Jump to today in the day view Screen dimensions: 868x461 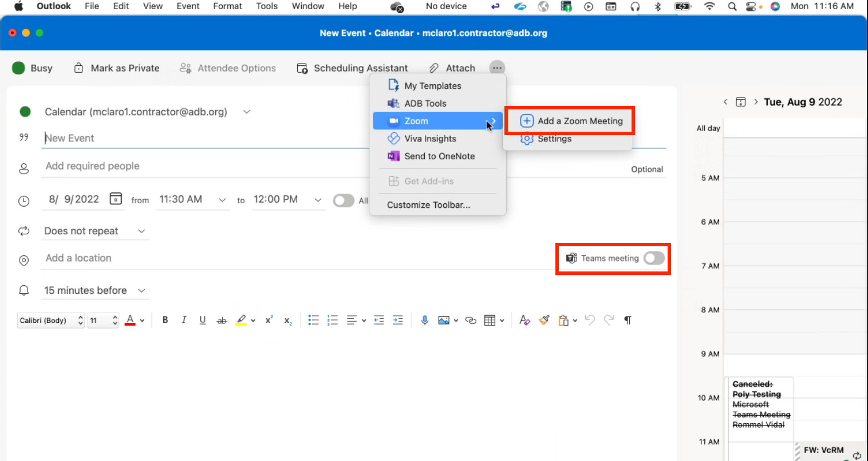click(x=740, y=102)
